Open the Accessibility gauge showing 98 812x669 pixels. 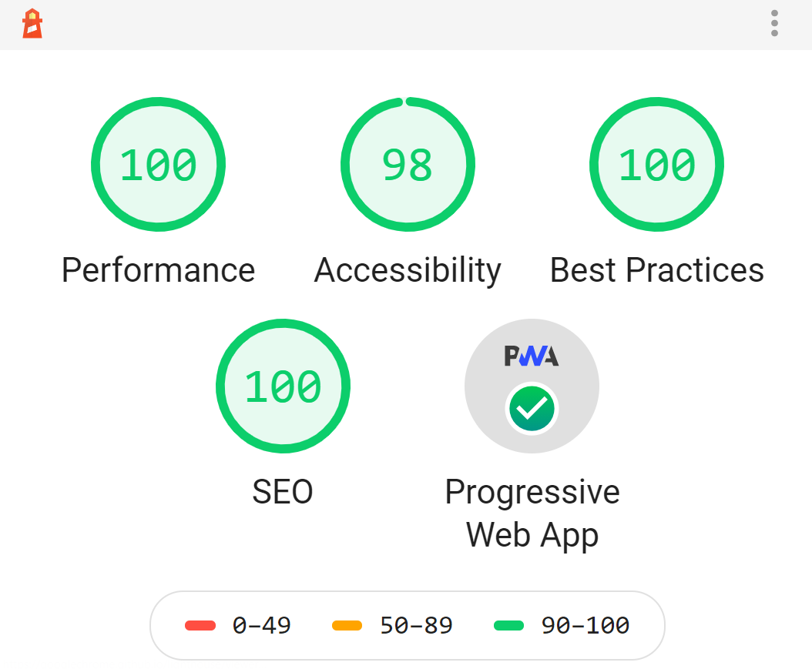[408, 164]
